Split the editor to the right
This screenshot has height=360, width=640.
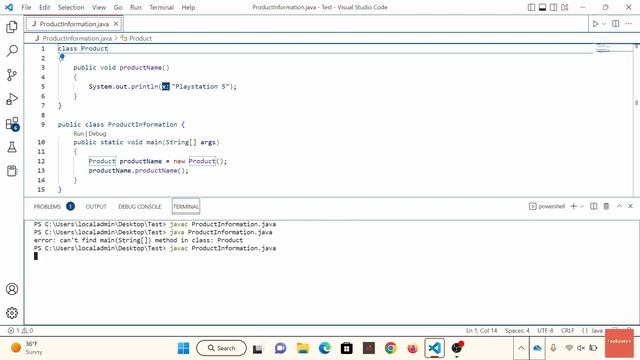pyautogui.click(x=616, y=24)
